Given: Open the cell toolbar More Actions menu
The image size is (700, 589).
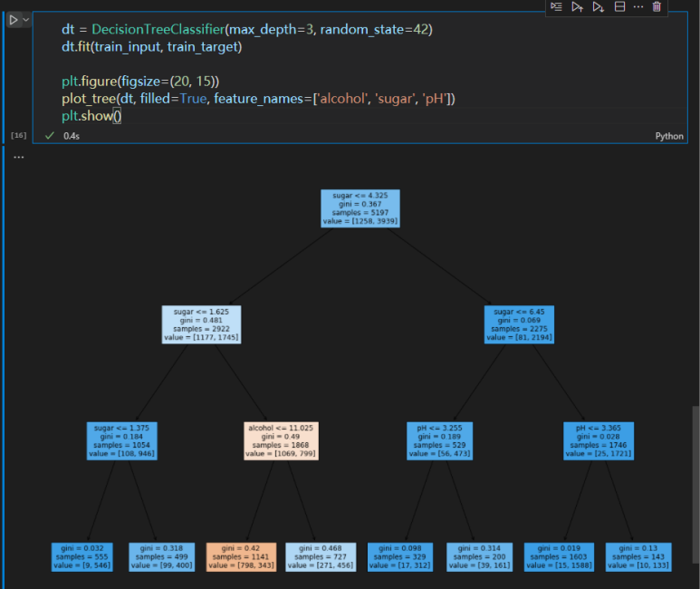Looking at the screenshot, I should (638, 6).
